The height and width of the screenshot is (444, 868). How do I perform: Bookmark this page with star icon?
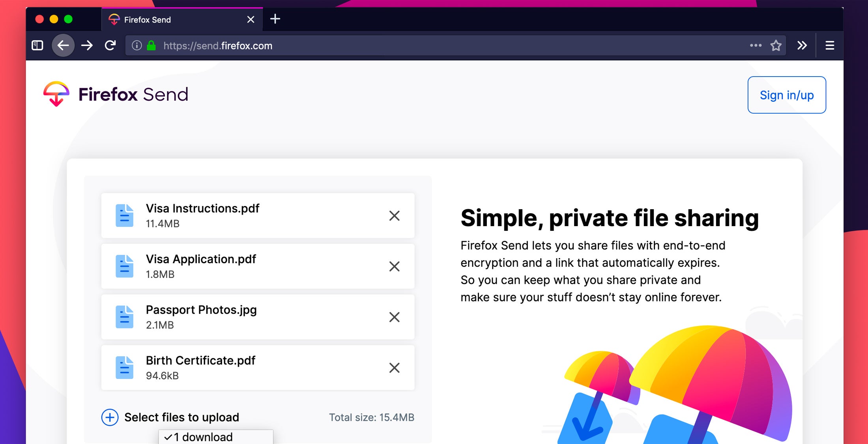776,45
